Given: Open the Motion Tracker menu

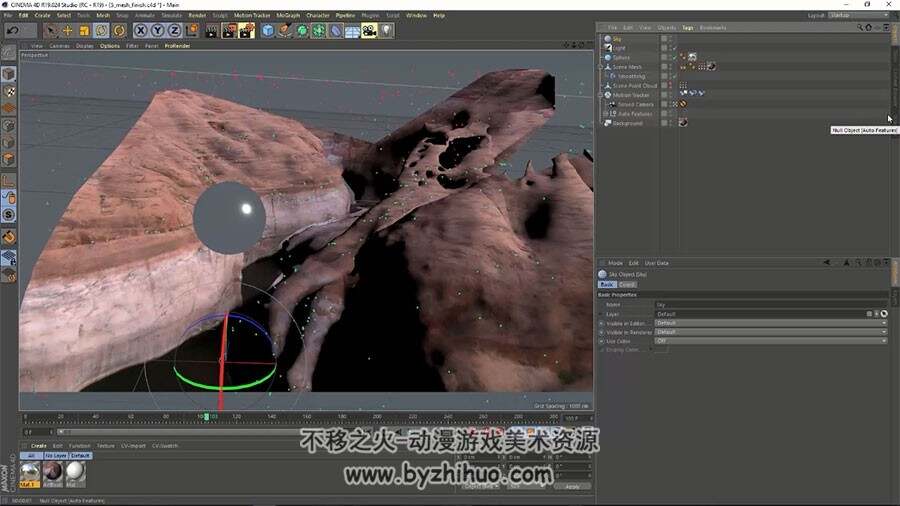Looking at the screenshot, I should [x=251, y=15].
